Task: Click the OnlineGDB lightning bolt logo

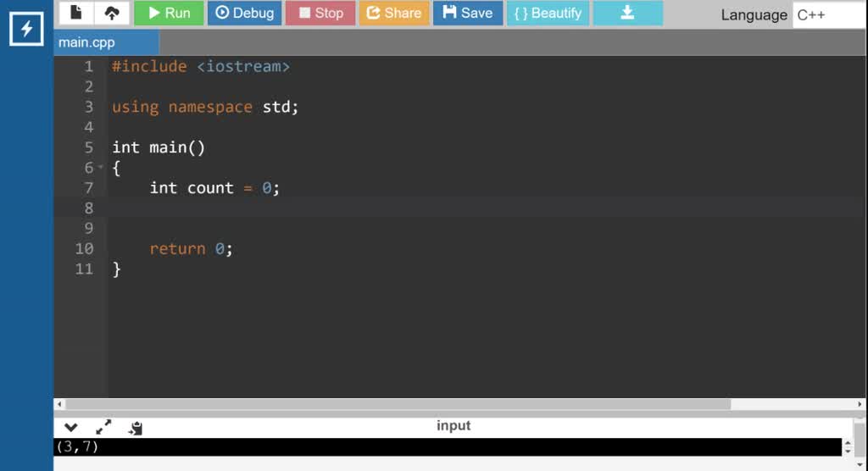Action: coord(26,30)
